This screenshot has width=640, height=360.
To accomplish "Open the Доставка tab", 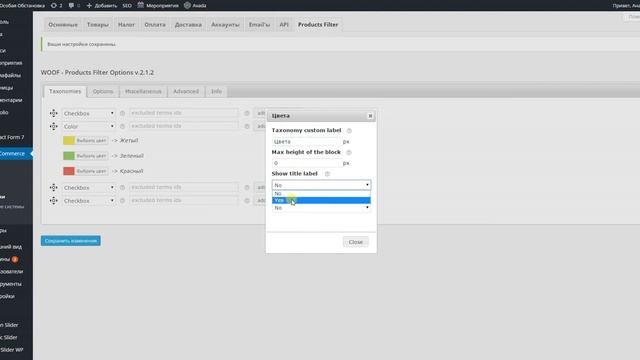I will (x=188, y=24).
